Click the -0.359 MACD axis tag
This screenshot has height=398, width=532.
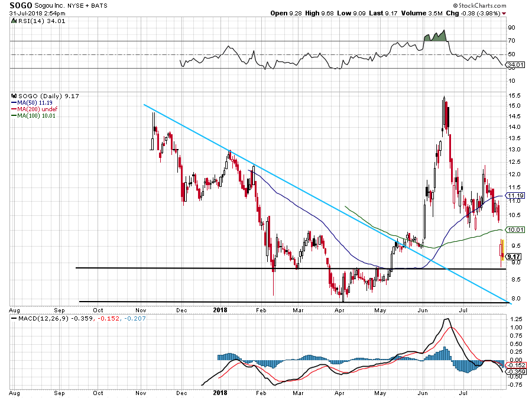pos(516,371)
